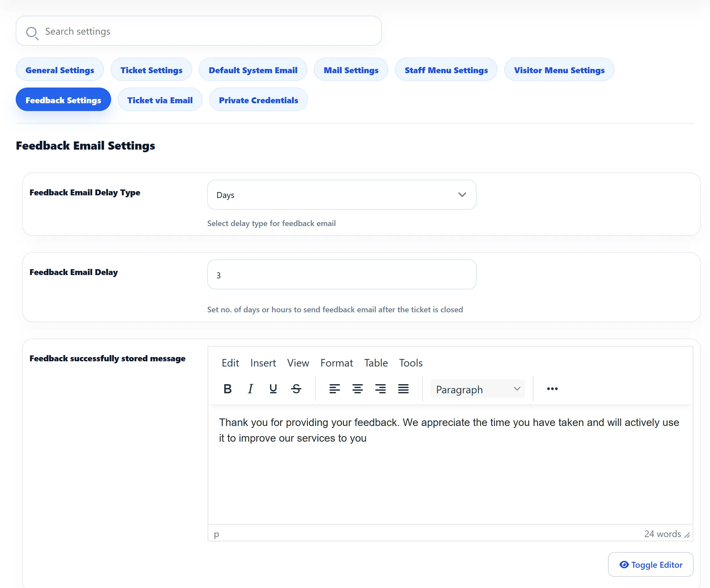Open the editor Insert menu

coord(263,363)
